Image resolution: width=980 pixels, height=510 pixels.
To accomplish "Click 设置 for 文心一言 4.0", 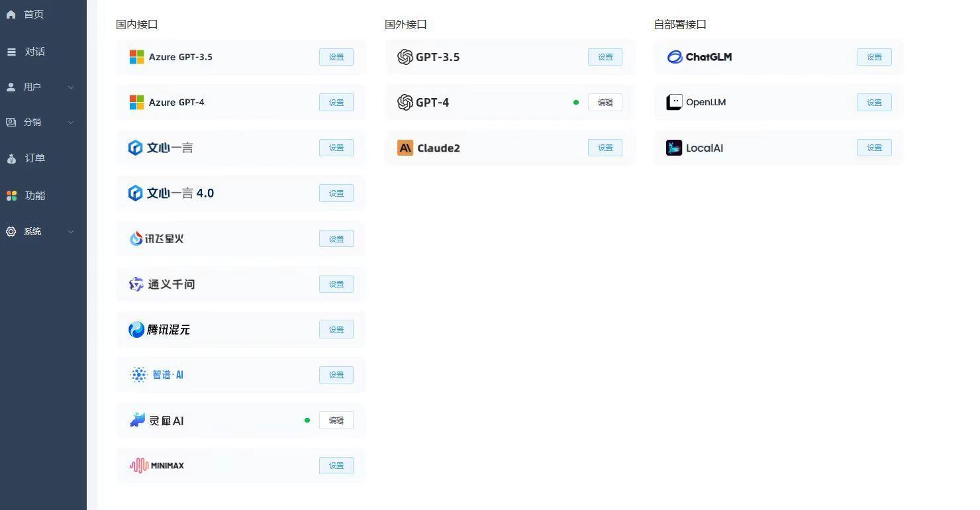I will [x=336, y=193].
